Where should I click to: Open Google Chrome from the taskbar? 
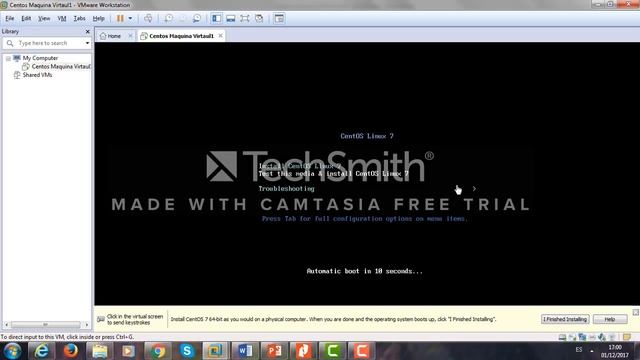pos(158,351)
